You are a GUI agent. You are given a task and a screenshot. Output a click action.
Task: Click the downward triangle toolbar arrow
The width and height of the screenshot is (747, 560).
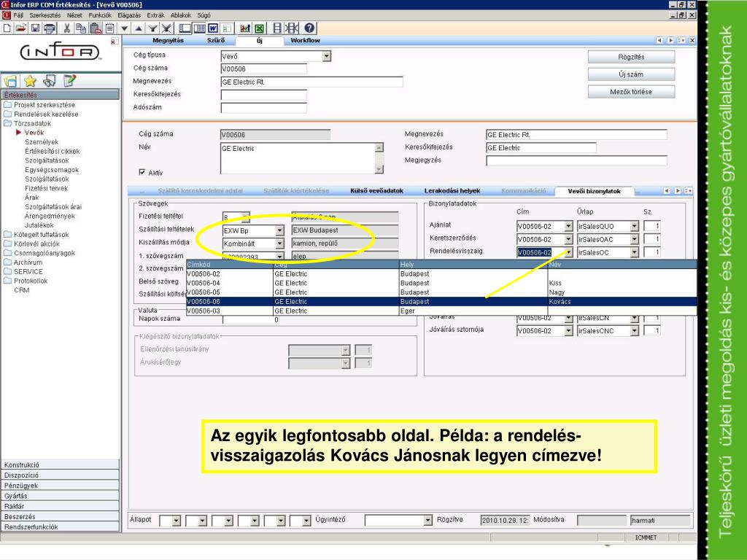[124, 28]
